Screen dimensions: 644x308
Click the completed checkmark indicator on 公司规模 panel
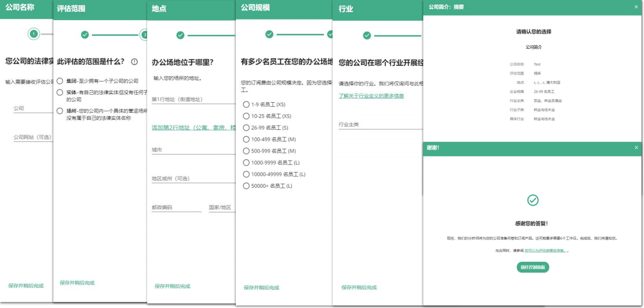[x=269, y=35]
